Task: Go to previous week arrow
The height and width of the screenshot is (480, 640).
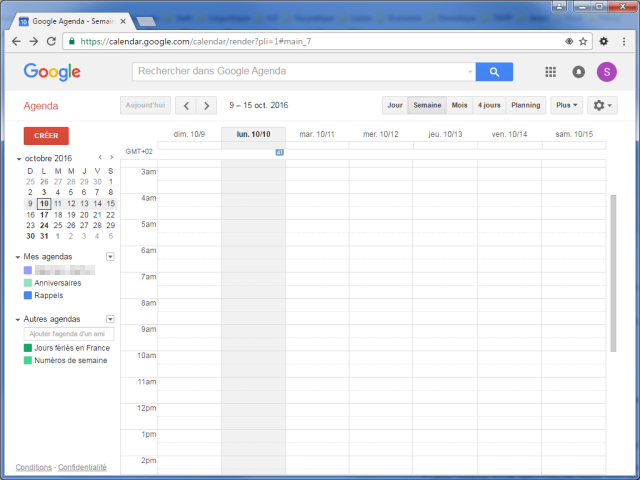Action: 186,105
